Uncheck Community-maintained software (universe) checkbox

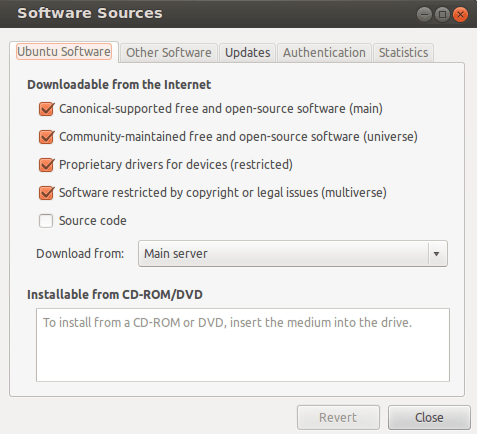tap(46, 137)
